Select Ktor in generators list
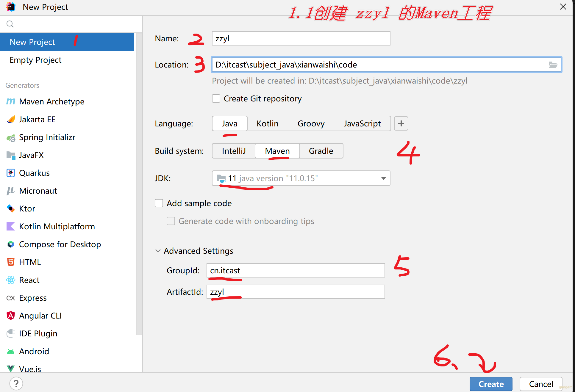This screenshot has width=575, height=392. click(x=67, y=208)
